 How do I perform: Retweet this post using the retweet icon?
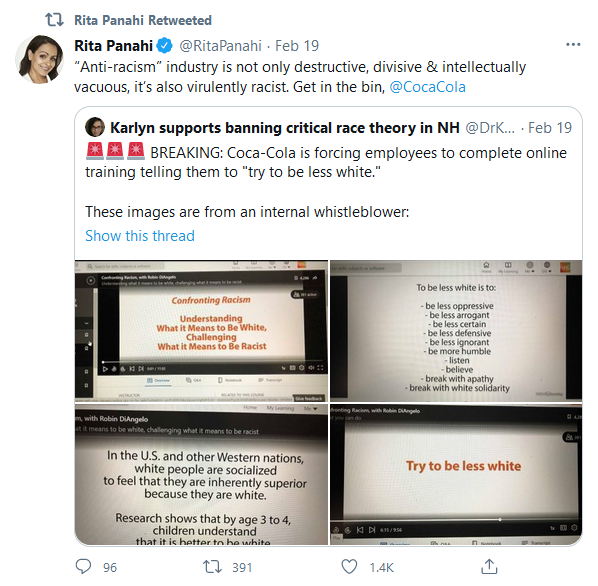212,567
